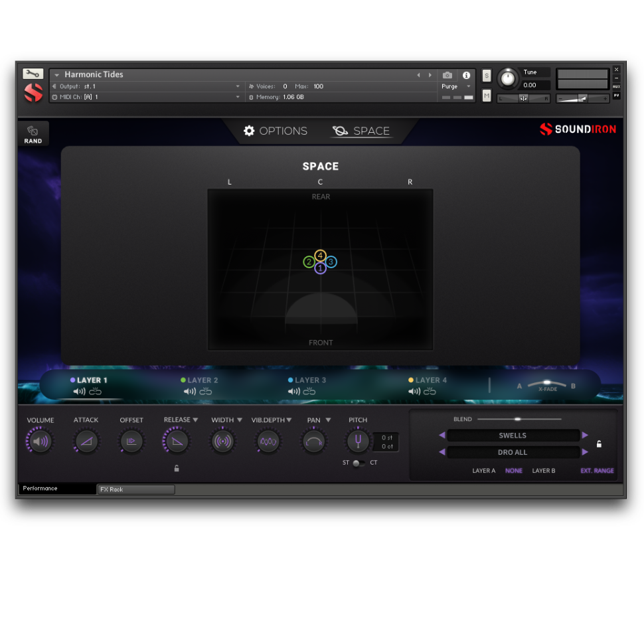This screenshot has height=644, width=644.
Task: Toggle the lock beside Swells selector
Action: tap(599, 444)
